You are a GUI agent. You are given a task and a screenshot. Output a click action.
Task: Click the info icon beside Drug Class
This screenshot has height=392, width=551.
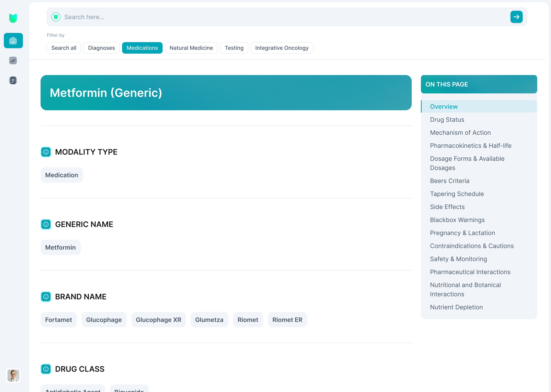[46, 369]
